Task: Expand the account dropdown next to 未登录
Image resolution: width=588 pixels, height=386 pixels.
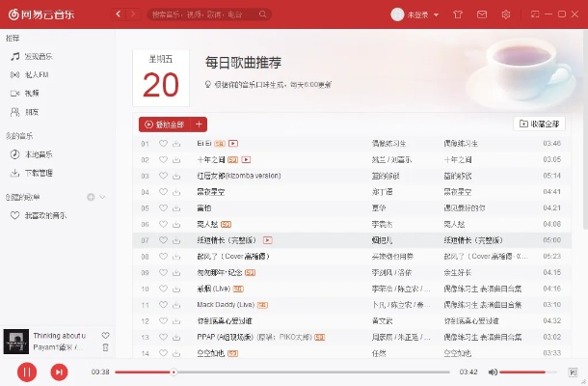Action: pos(436,14)
